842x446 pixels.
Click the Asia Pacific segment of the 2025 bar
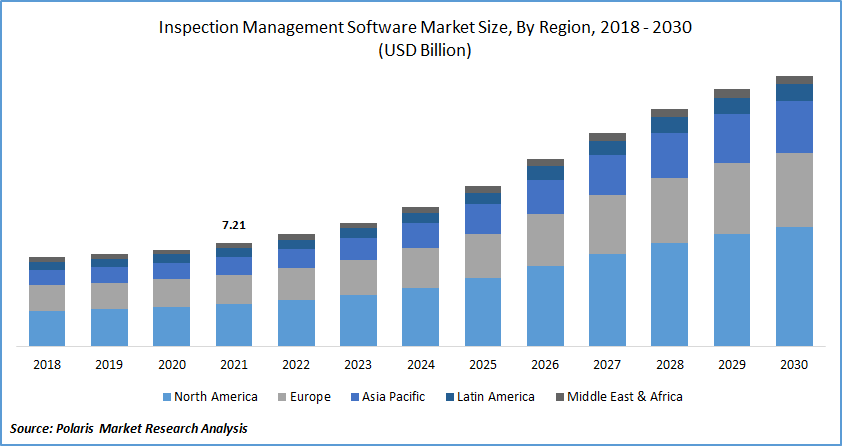click(x=483, y=219)
